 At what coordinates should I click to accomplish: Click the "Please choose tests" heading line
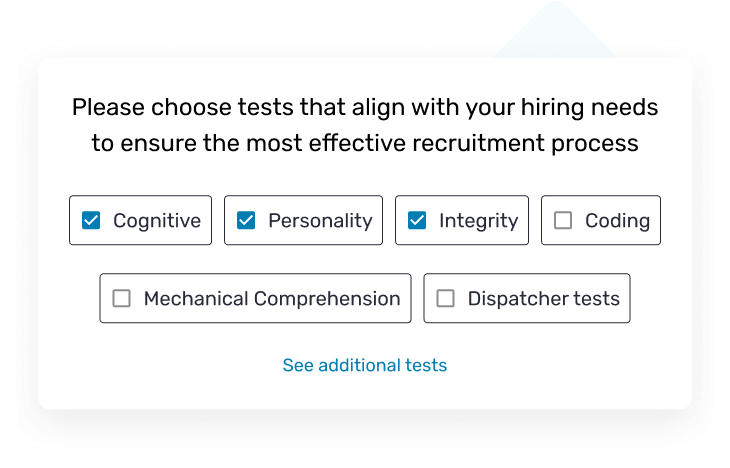click(365, 107)
